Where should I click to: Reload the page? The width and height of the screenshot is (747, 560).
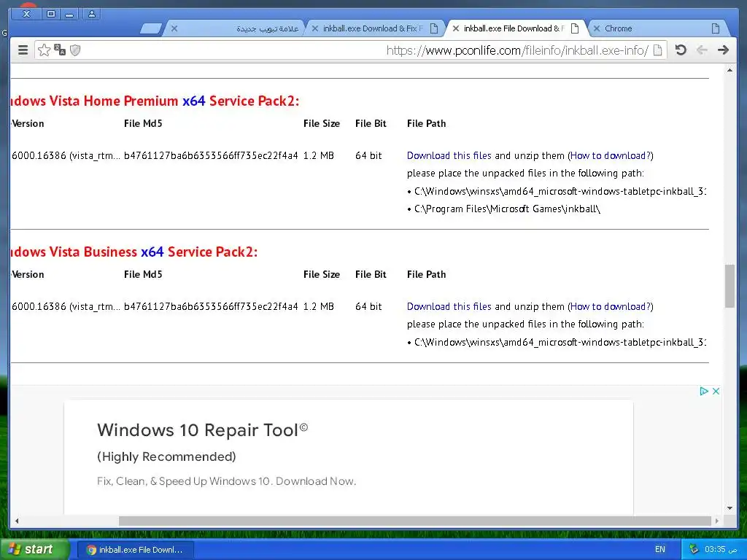pyautogui.click(x=681, y=50)
